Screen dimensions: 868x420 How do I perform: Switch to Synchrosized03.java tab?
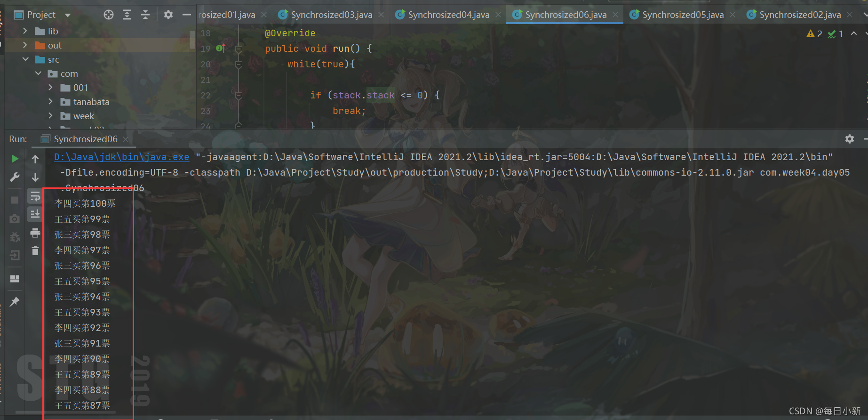pos(332,15)
